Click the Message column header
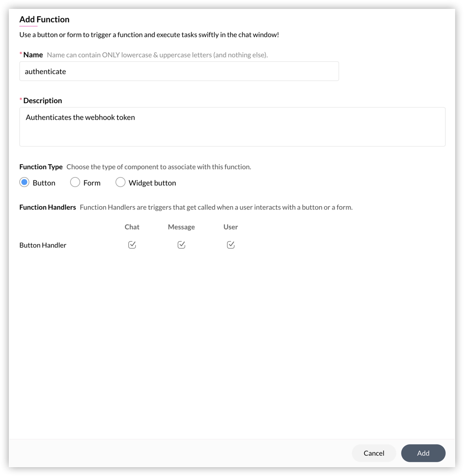Viewport: 464px width, 476px height. pos(181,227)
